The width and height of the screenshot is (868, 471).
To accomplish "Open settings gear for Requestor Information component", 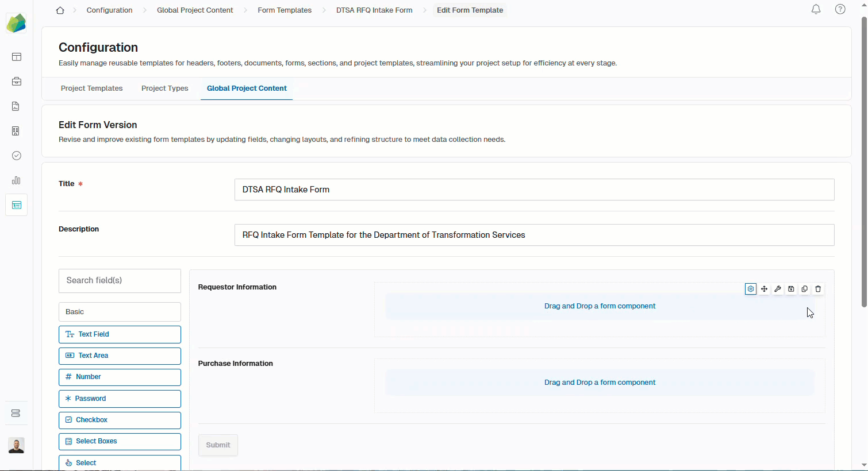I will tap(751, 289).
